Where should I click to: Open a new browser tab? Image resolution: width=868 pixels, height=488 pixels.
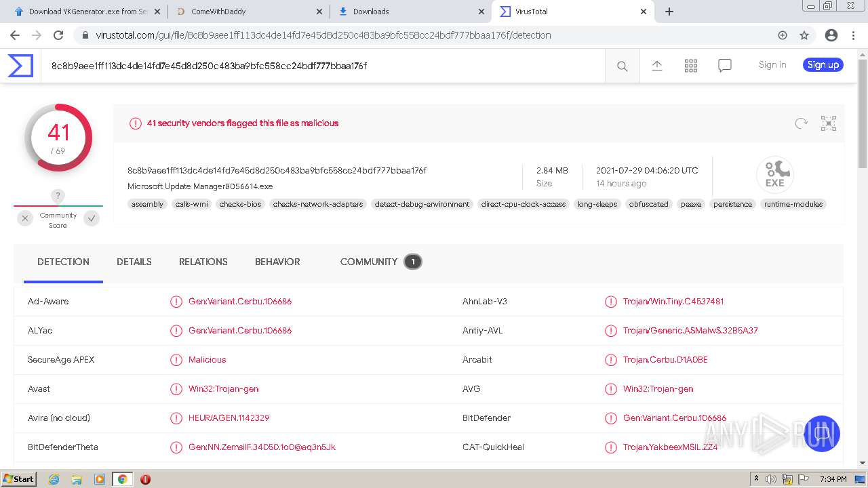[669, 12]
